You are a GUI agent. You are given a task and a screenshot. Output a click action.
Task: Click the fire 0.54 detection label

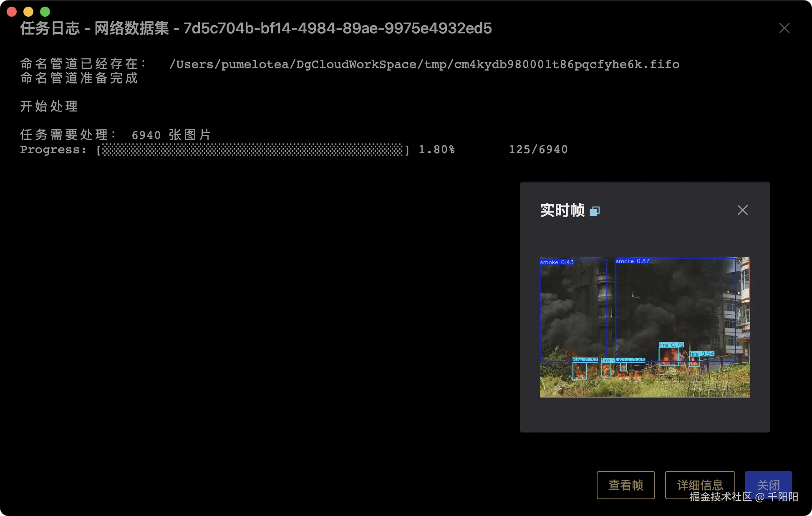click(x=702, y=353)
